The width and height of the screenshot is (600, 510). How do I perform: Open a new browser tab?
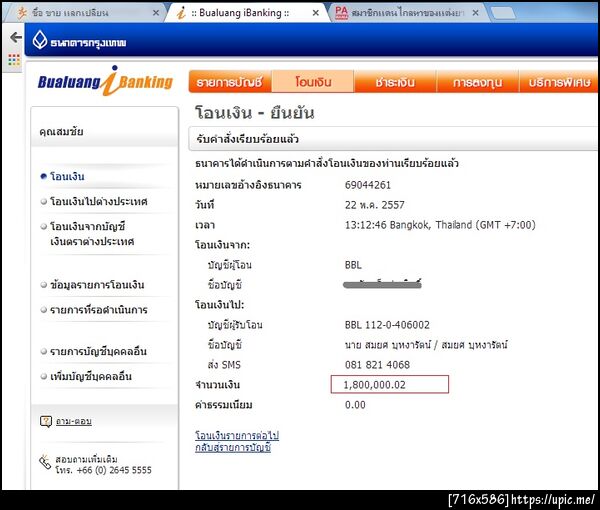(503, 13)
